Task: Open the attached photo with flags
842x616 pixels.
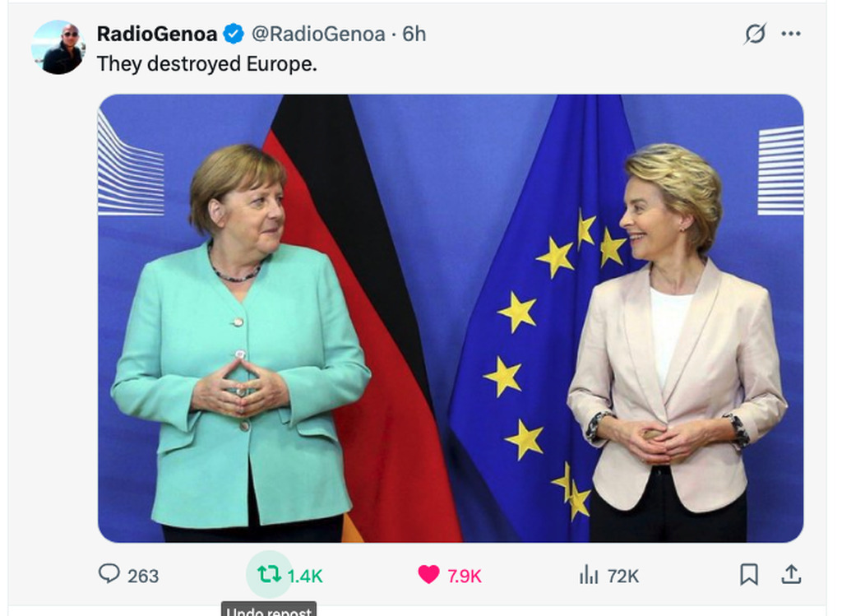Action: (x=451, y=318)
